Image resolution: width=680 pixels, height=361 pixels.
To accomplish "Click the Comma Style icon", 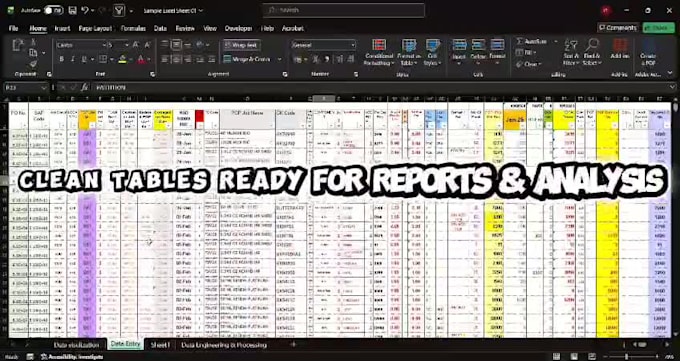I will tap(327, 59).
